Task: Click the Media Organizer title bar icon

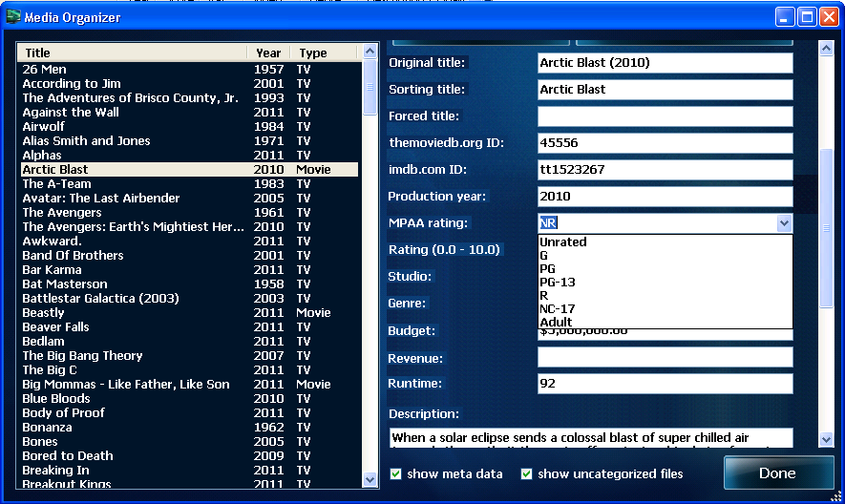Action: pyautogui.click(x=13, y=17)
